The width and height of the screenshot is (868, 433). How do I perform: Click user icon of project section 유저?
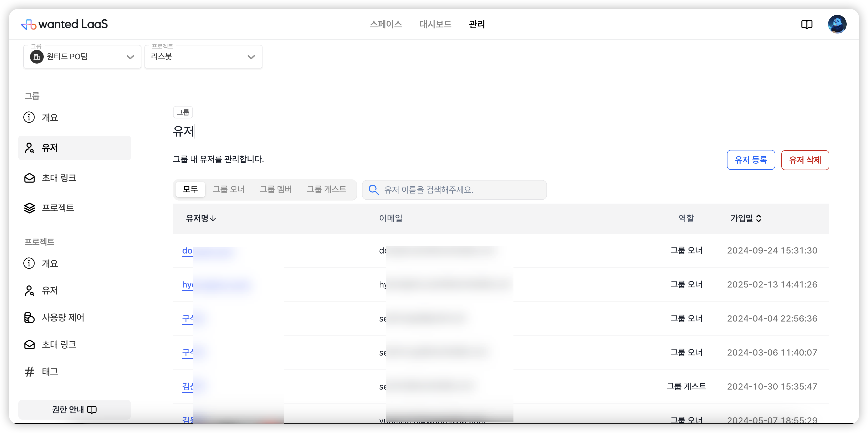coord(29,290)
